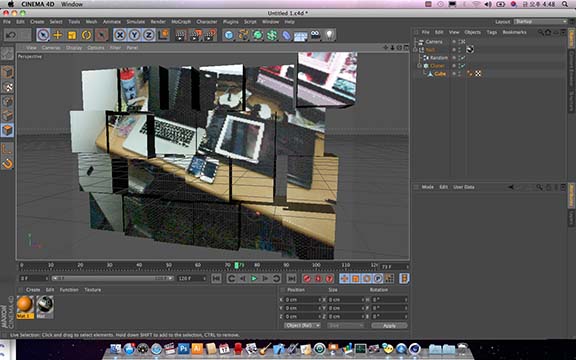This screenshot has height=360, width=576.
Task: Toggle the Y axis lock
Action: pos(134,35)
